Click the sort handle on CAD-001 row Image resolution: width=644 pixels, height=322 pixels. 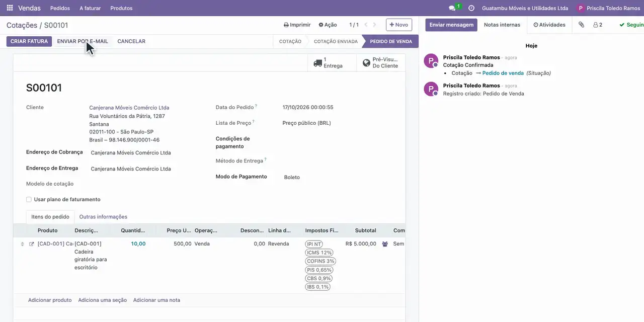(x=22, y=244)
